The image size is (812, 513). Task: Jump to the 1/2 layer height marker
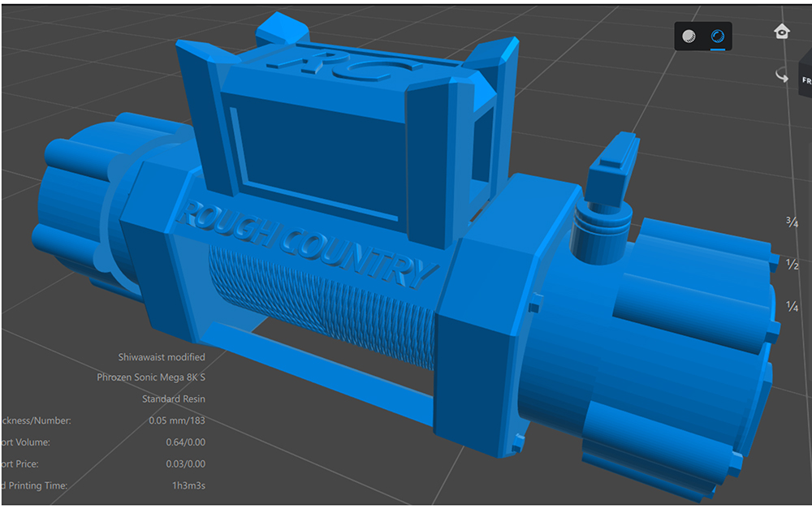[792, 264]
